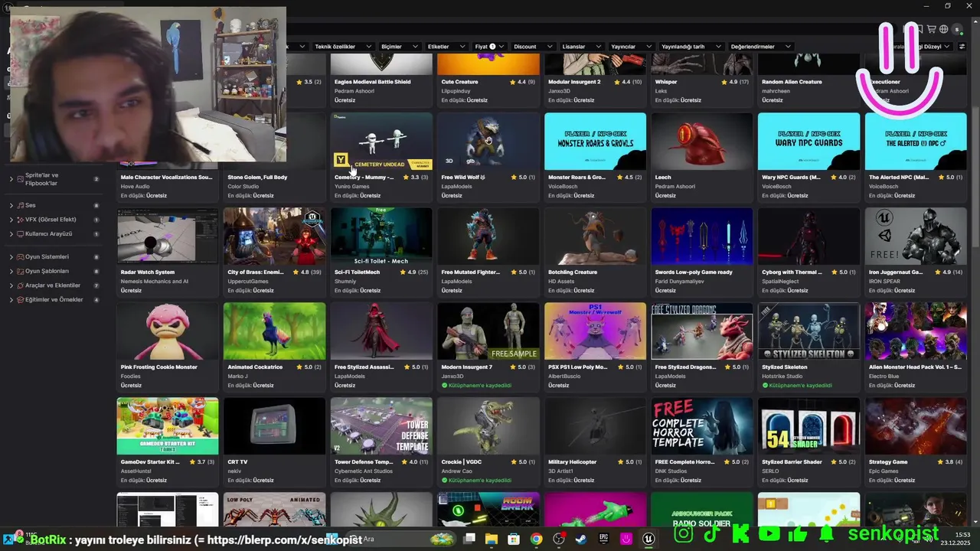Open the Crockie | VGDC title link
Image resolution: width=980 pixels, height=551 pixels.
point(462,462)
